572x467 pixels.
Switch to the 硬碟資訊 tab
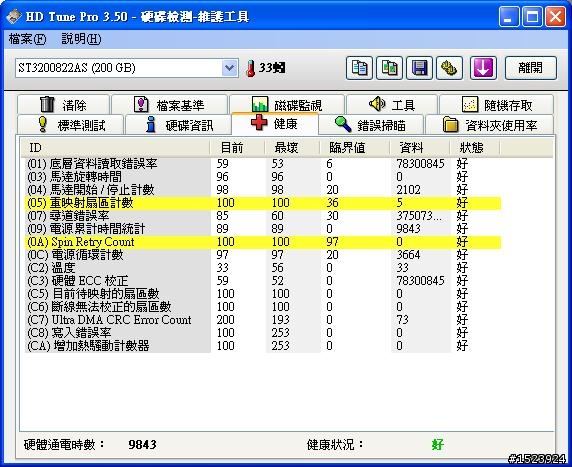click(x=178, y=125)
